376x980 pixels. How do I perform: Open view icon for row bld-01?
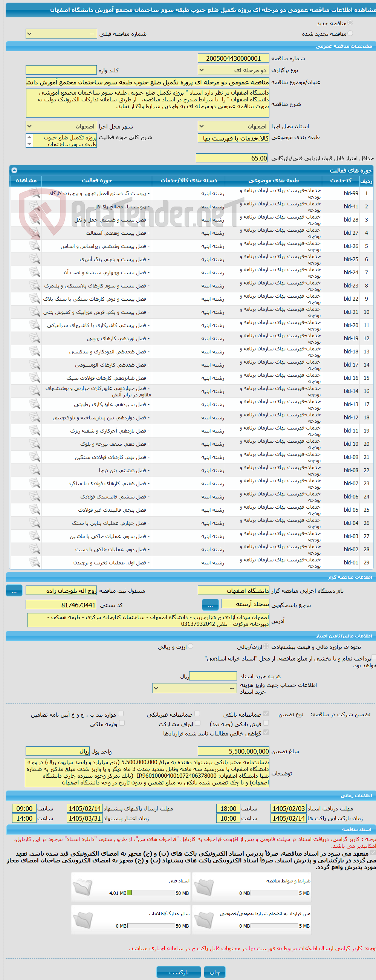point(35,563)
